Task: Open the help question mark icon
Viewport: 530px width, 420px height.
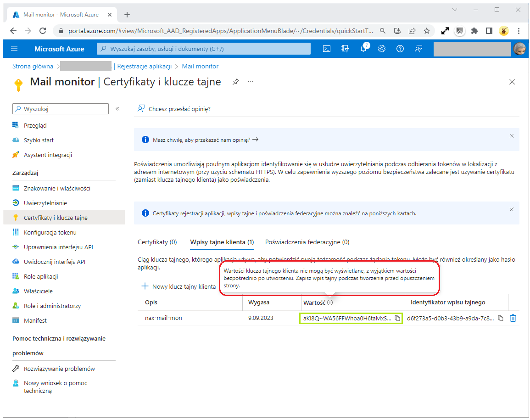Action: pos(400,49)
